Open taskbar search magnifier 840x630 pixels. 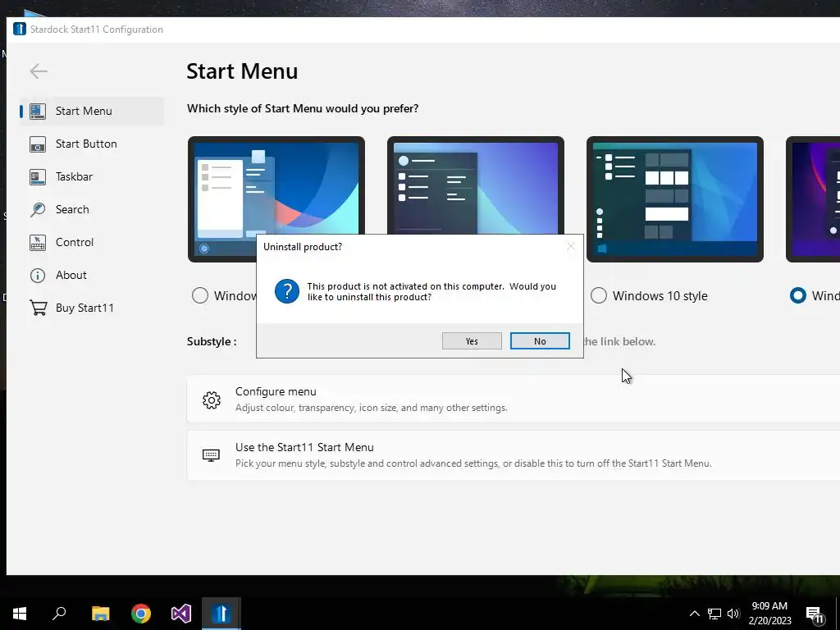[x=59, y=614]
